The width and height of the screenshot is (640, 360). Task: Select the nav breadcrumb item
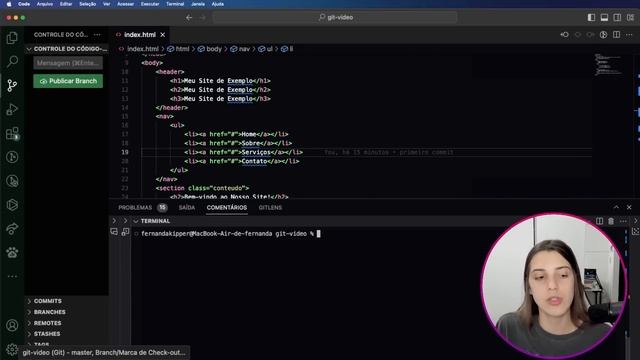point(244,49)
